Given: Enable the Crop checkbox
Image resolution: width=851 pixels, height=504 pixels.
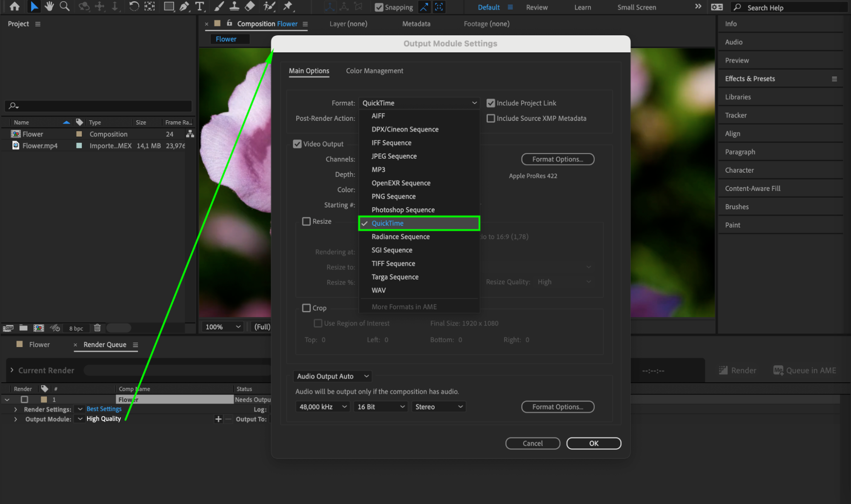Looking at the screenshot, I should pyautogui.click(x=306, y=308).
